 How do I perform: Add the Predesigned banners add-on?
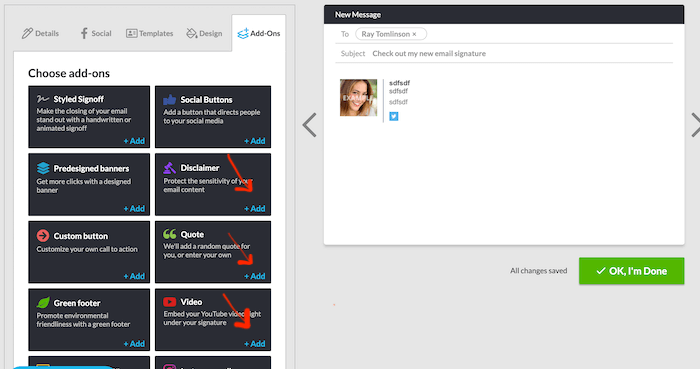tap(134, 209)
